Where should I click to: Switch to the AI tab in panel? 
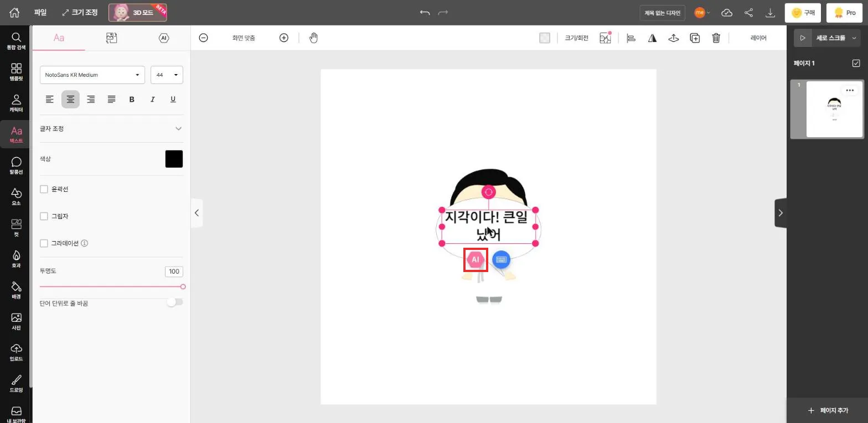163,38
